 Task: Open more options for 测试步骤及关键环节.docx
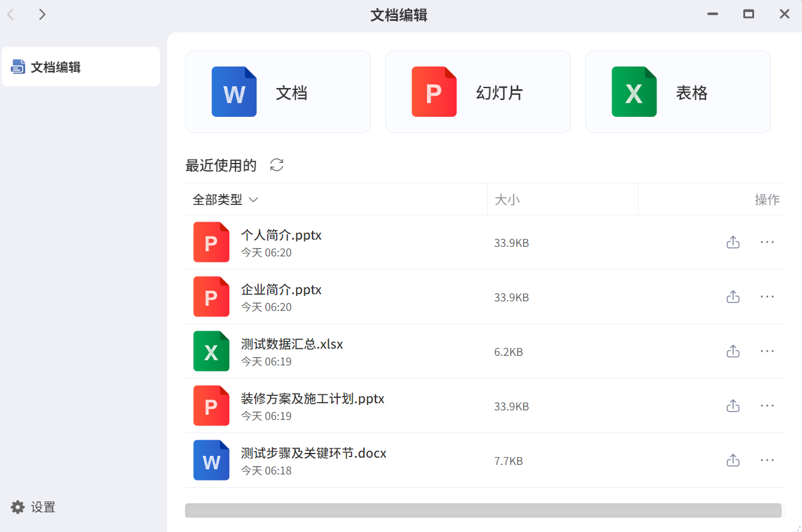click(x=767, y=460)
